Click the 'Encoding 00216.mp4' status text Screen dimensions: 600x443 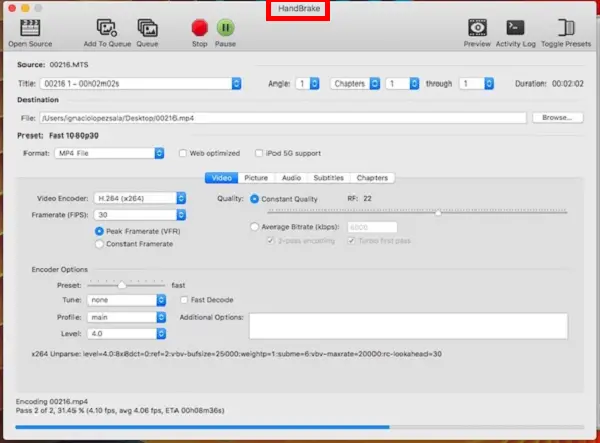(x=52, y=401)
